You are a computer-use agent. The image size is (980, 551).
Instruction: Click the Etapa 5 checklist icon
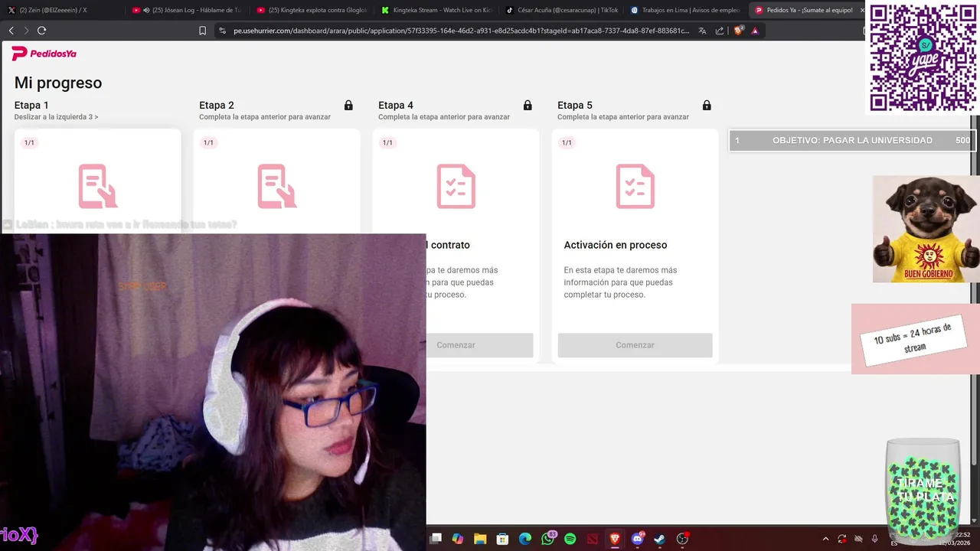tap(635, 186)
